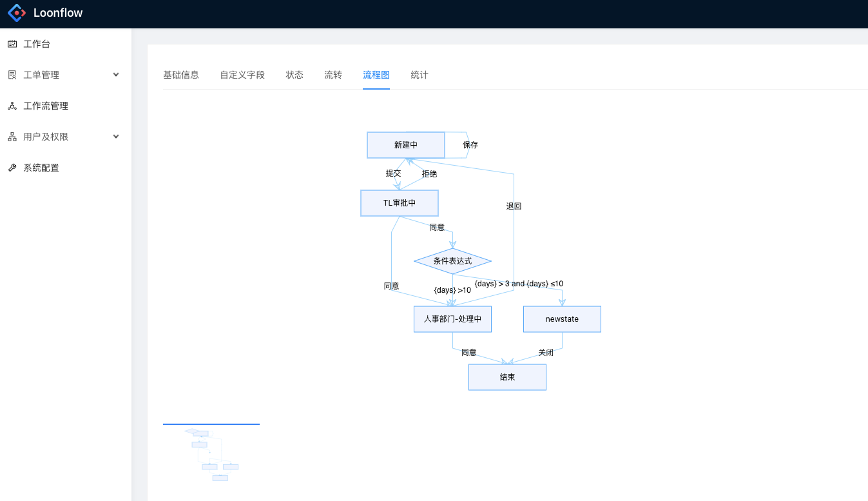
Task: Switch to the 基础信息 tab
Action: [x=181, y=75]
